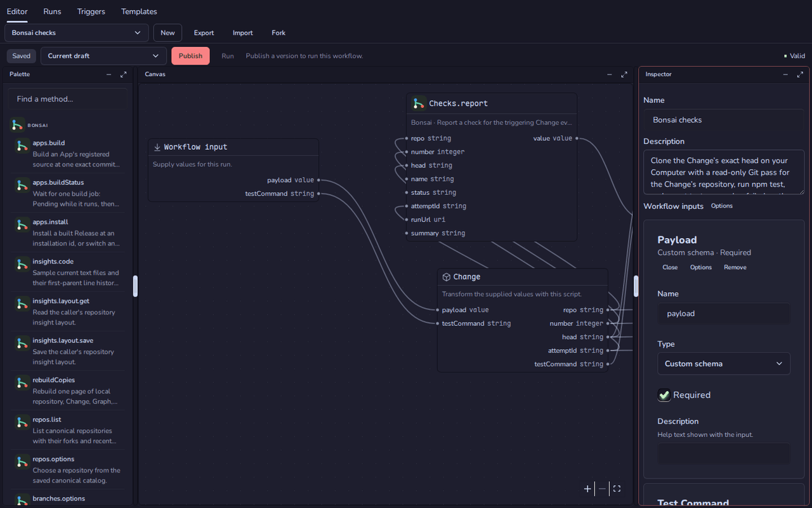Click the payload input Name field

pyautogui.click(x=724, y=314)
